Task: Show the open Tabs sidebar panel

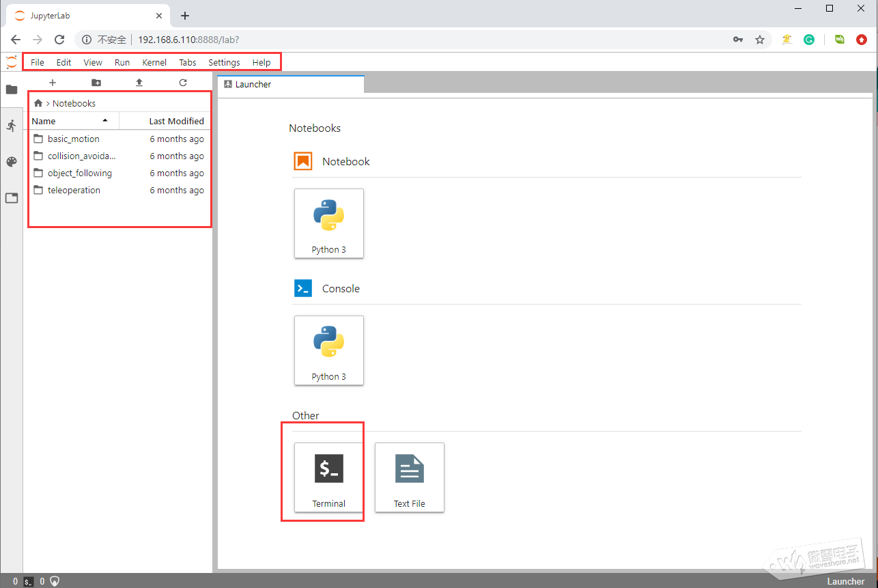Action: pos(11,198)
